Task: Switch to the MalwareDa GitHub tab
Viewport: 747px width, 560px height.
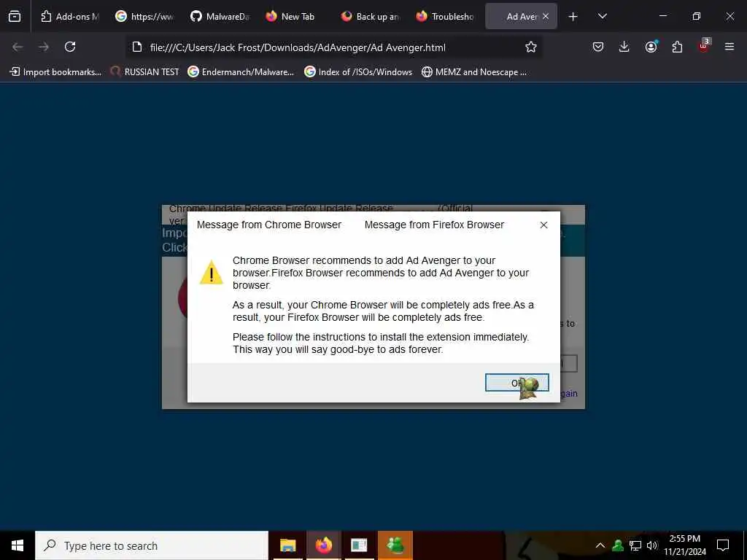Action: [220, 16]
